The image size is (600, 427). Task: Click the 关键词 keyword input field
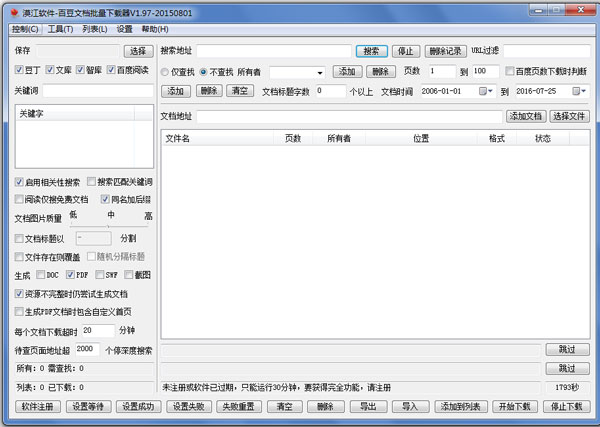(97, 91)
